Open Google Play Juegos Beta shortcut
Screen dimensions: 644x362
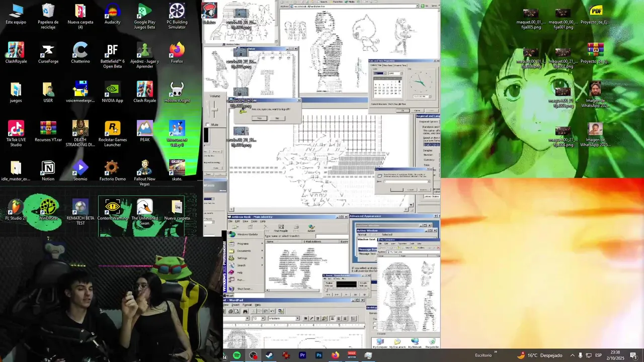click(144, 16)
